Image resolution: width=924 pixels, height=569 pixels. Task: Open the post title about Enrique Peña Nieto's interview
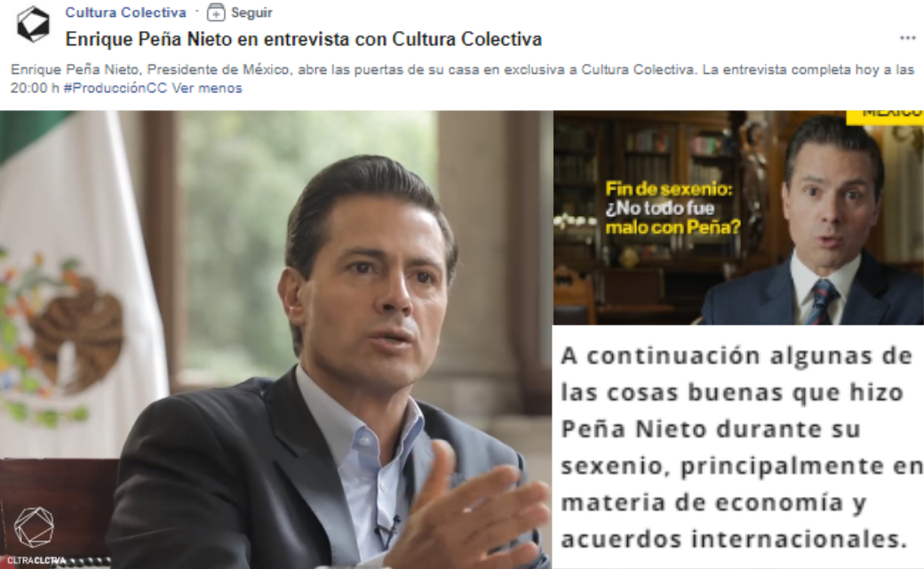coord(304,39)
